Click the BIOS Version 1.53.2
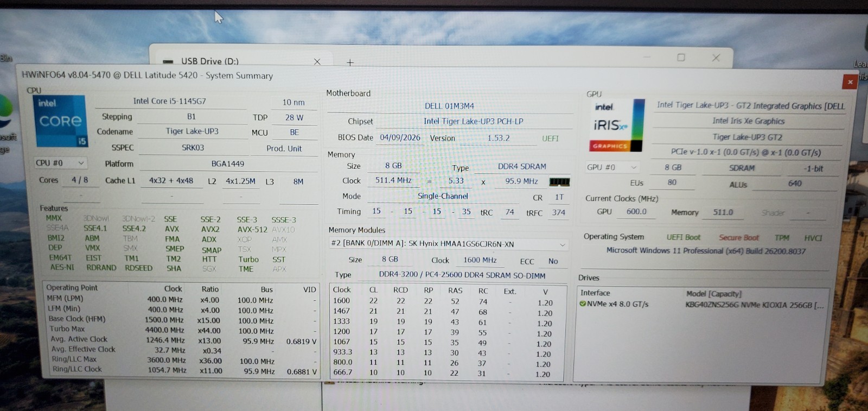 (x=498, y=138)
